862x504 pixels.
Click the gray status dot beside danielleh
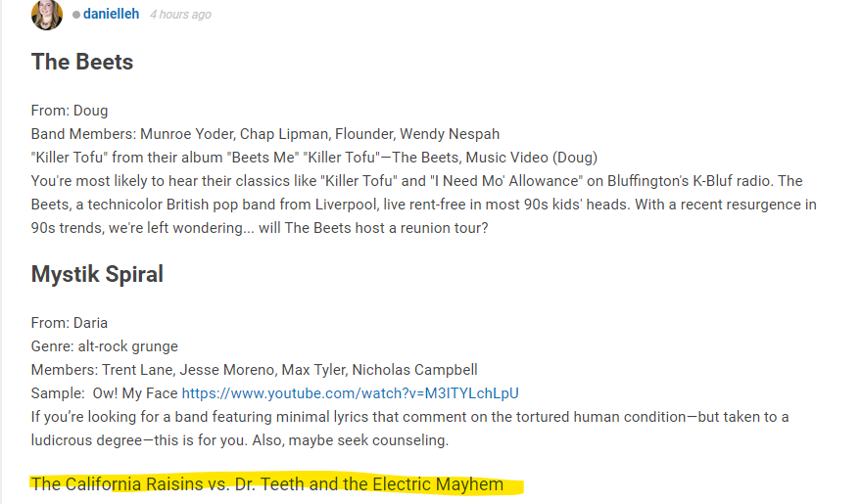76,15
